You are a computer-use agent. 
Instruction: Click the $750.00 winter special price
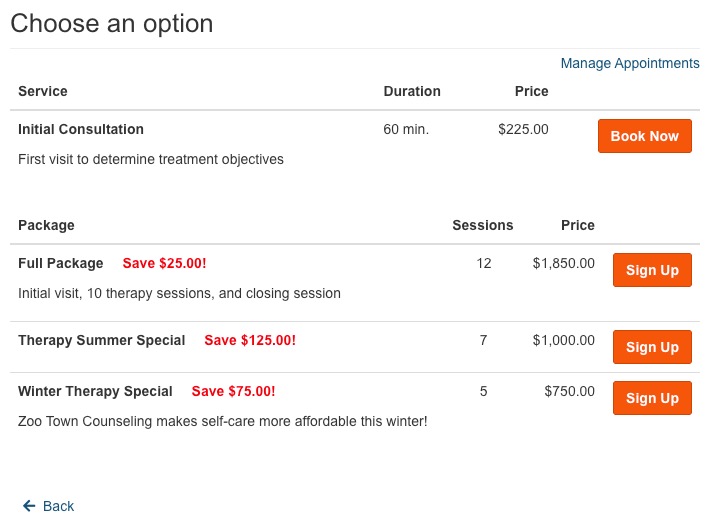(x=569, y=391)
